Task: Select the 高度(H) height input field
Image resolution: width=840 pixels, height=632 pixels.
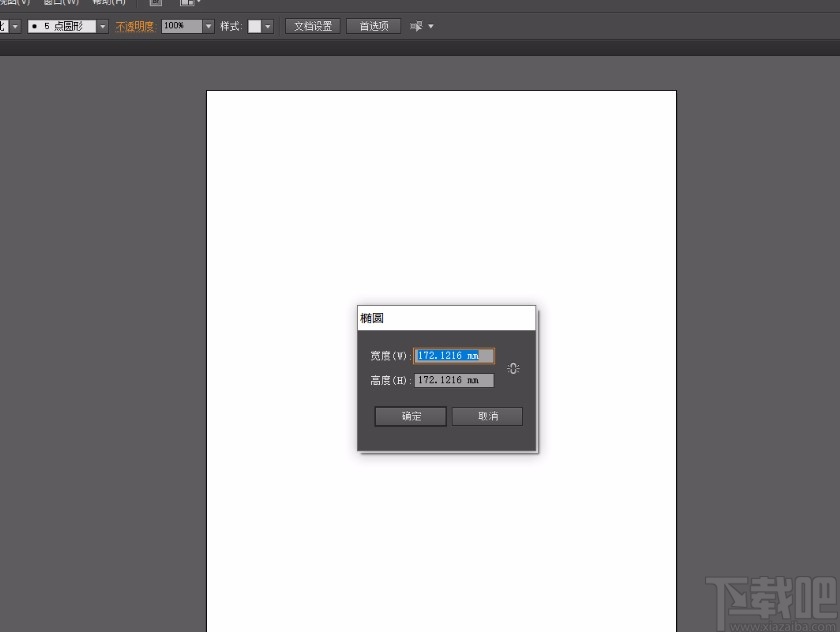Action: point(453,380)
